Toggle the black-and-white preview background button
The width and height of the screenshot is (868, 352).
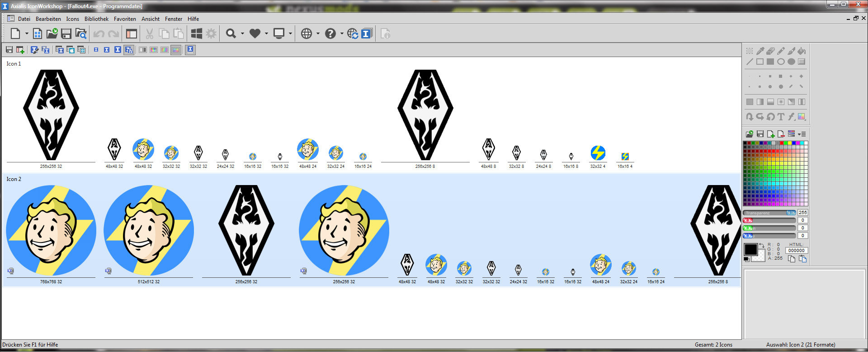(x=143, y=50)
